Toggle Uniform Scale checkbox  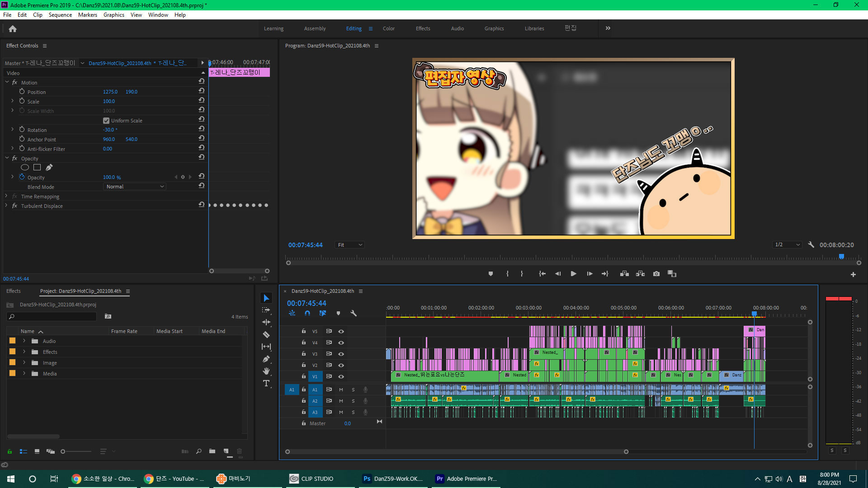(106, 121)
